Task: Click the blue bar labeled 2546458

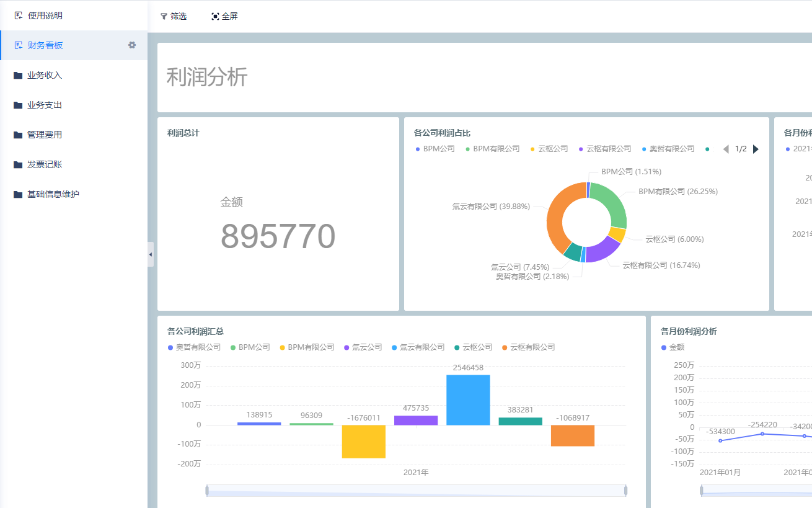Action: [468, 400]
